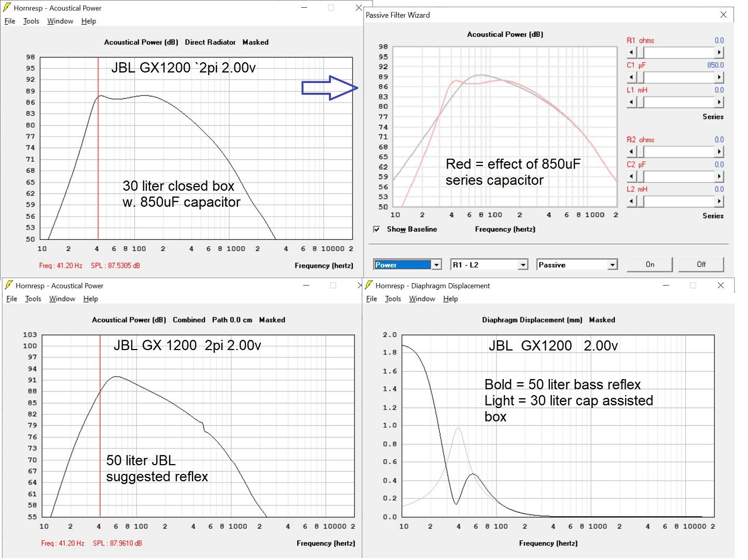Click the Off button in Filter Wizard
Viewport: 748px width, 560px height.
click(701, 264)
